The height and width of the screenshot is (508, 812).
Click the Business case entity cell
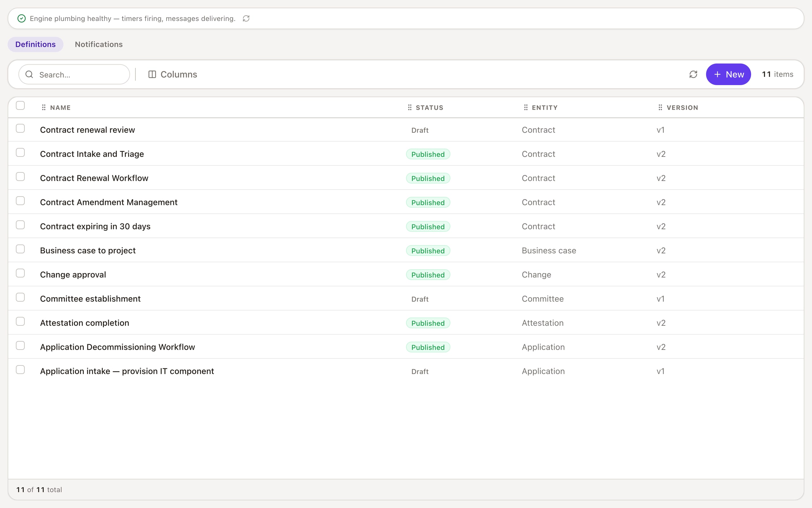click(549, 251)
